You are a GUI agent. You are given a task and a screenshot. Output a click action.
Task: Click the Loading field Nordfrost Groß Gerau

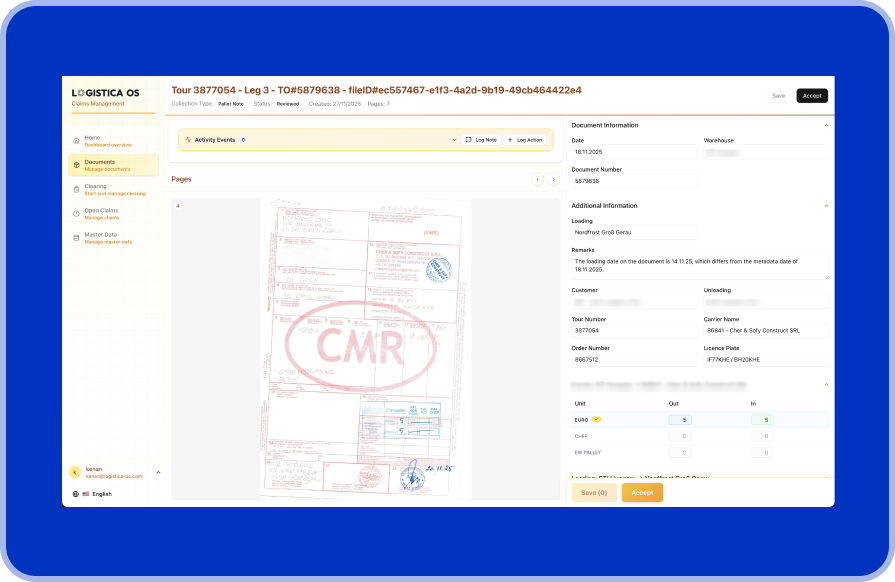pyautogui.click(x=634, y=232)
